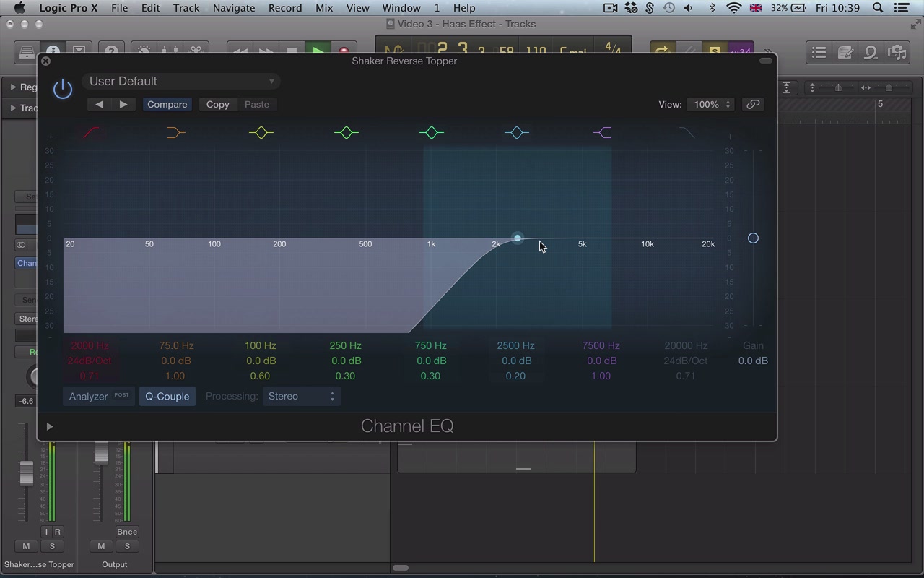Screen dimensions: 924x578
Task: Open the Window menu
Action: pyautogui.click(x=401, y=8)
